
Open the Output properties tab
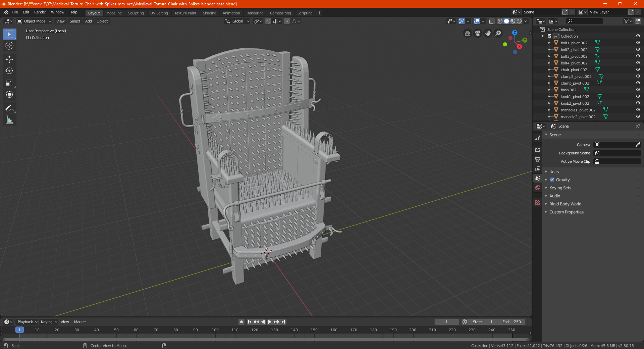538,159
